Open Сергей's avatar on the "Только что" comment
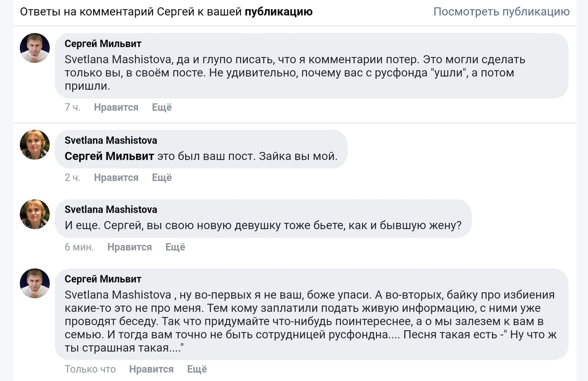This screenshot has width=588, height=381. point(35,284)
